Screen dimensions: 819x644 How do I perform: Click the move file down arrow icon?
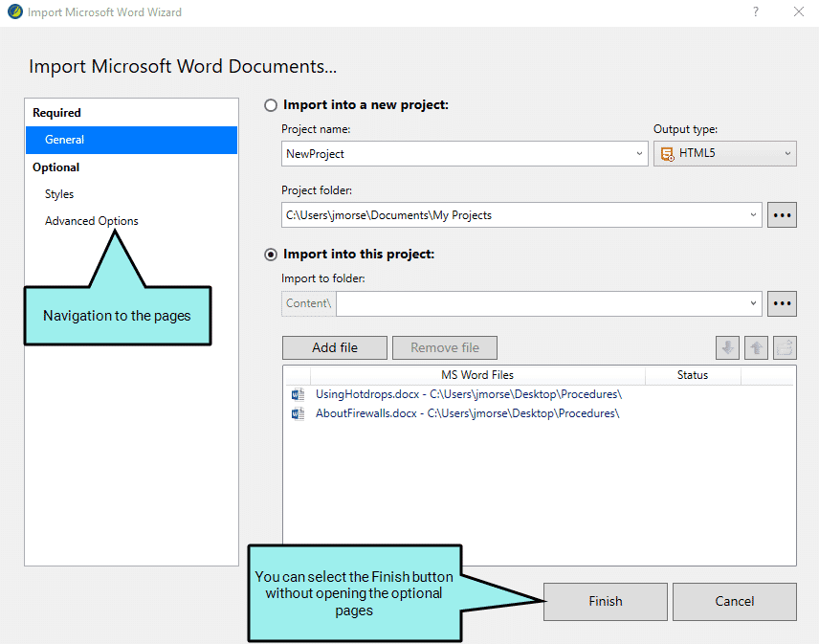[x=727, y=348]
